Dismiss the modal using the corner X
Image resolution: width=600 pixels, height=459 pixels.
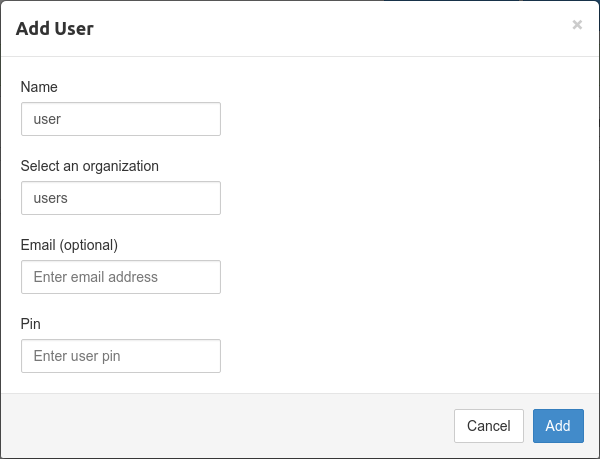[x=577, y=25]
